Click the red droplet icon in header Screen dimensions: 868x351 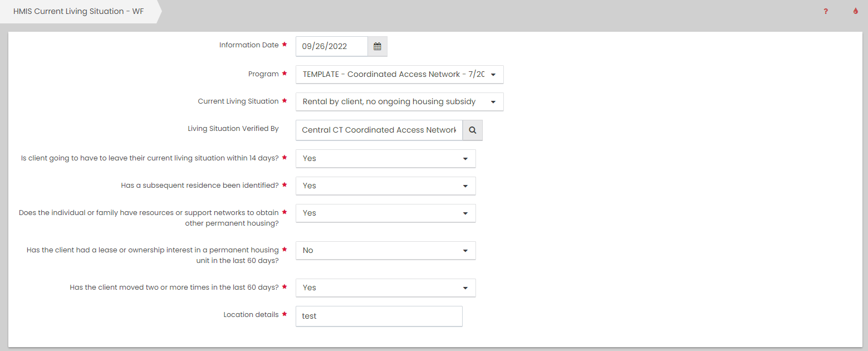click(x=856, y=11)
